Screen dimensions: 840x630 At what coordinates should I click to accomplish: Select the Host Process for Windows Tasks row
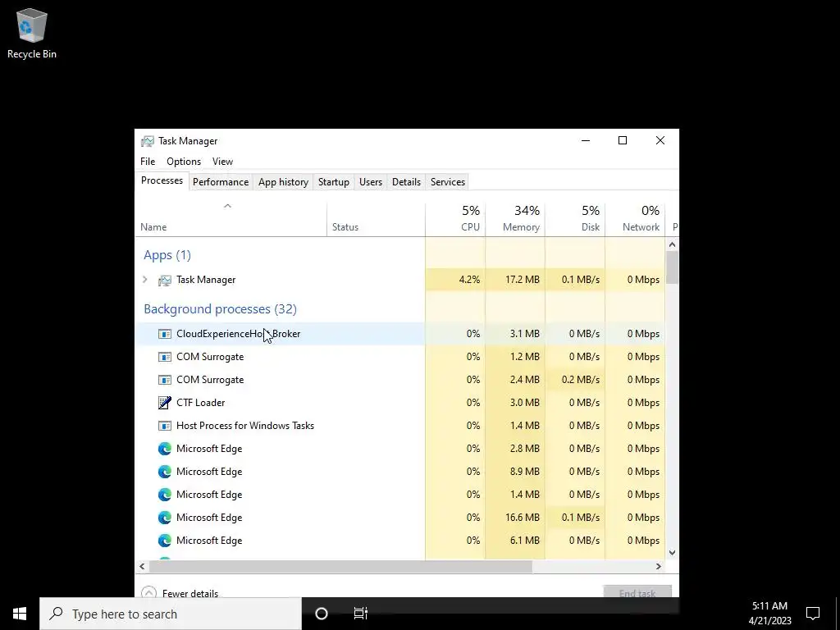[x=400, y=426]
